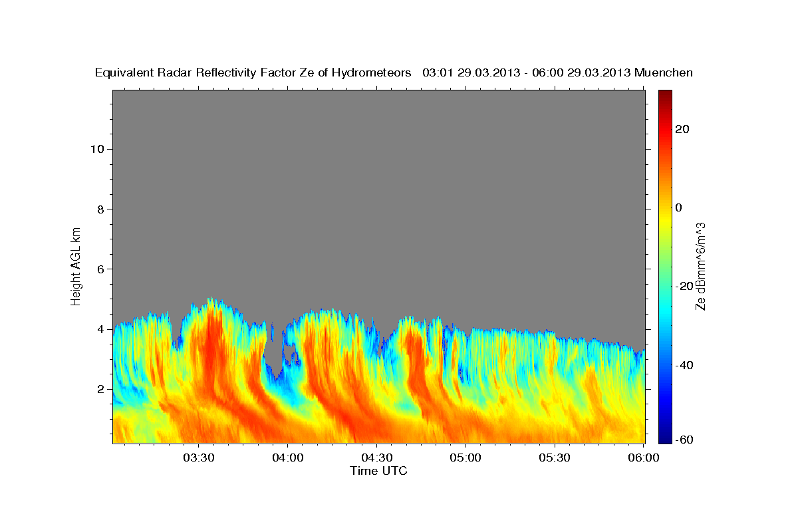Click the dark red top of the colorbar
798x532 pixels.
coord(664,97)
